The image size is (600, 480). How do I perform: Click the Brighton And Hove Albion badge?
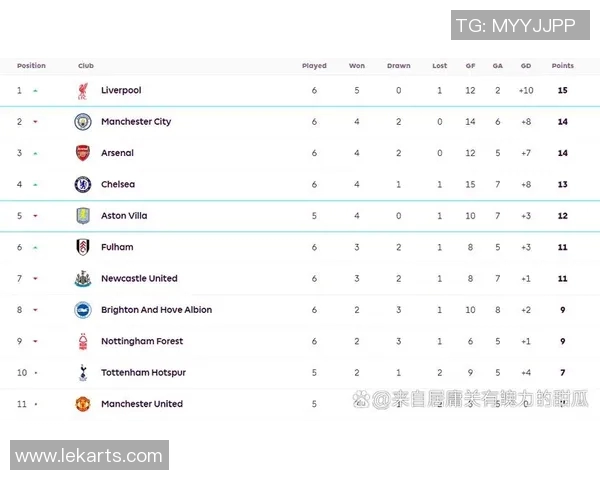82,310
